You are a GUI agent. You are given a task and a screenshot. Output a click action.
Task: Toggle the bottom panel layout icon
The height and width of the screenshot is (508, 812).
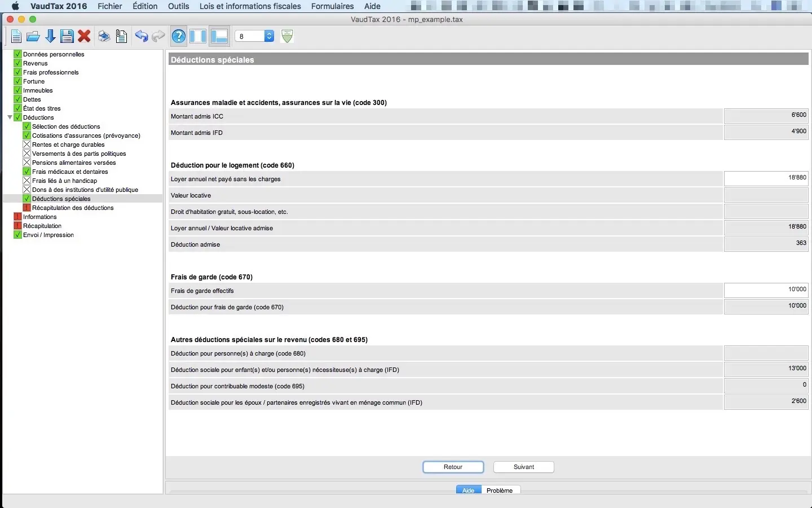(x=219, y=37)
